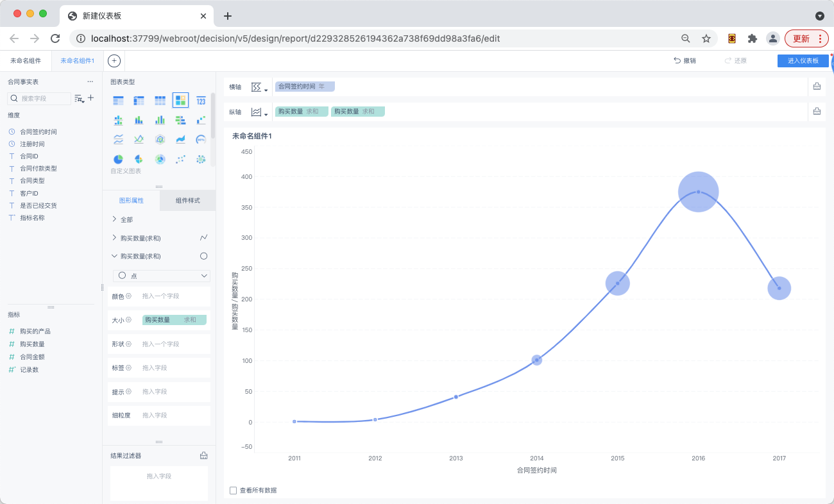Click the 2016 large bubble data point
Viewport: 834px width, 504px height.
(699, 192)
